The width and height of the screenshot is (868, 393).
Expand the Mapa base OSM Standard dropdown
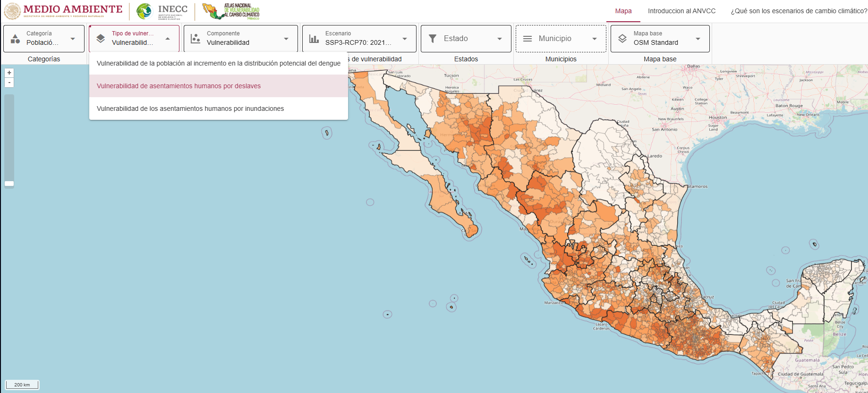click(x=698, y=39)
